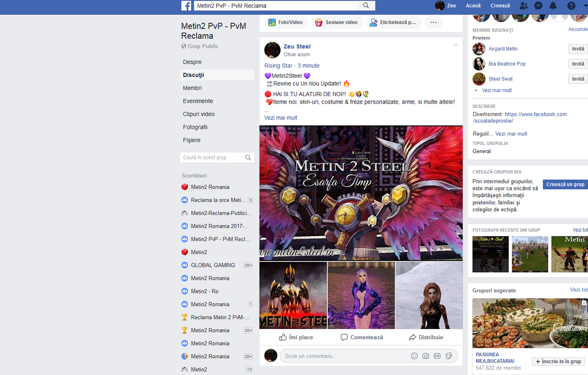
Task: Open Asgard Metin profile avatar
Action: point(479,49)
